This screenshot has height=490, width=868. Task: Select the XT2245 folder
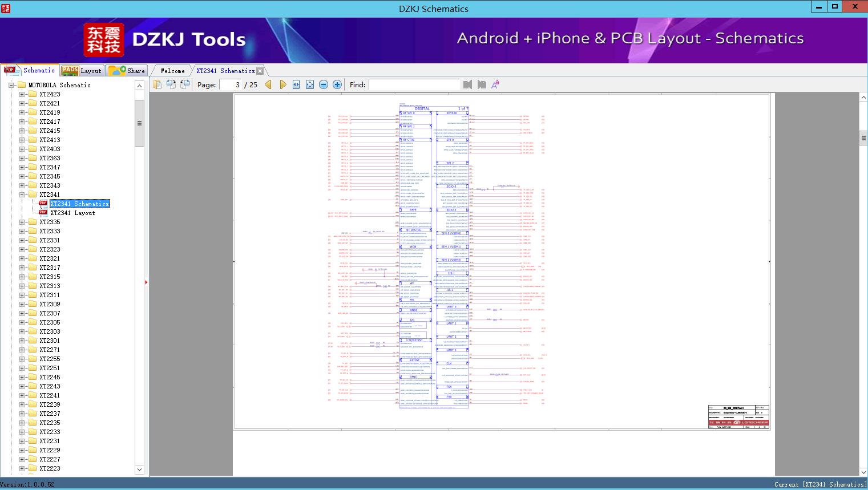pyautogui.click(x=50, y=377)
